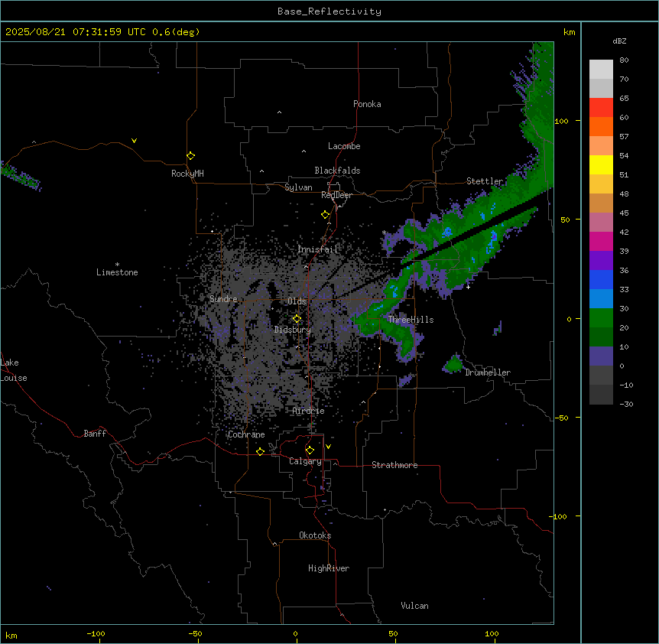Click the yellow V marker northeast of Calgary

point(328,447)
